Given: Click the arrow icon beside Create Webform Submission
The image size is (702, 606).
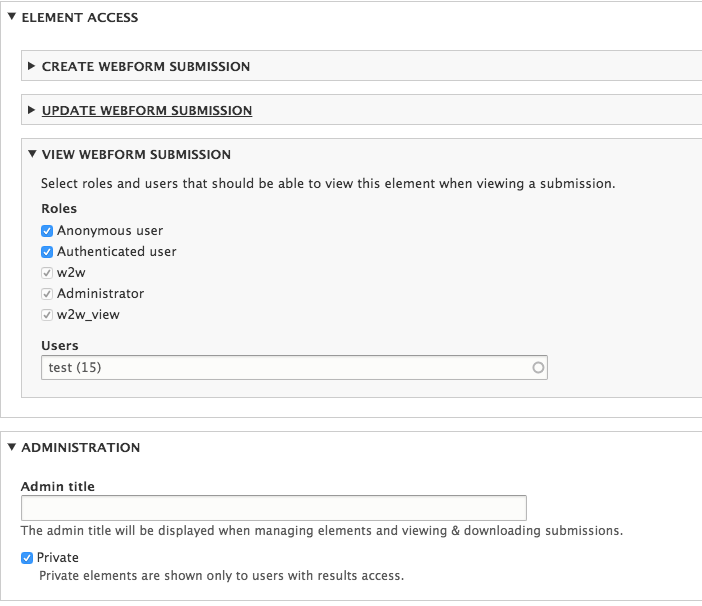Looking at the screenshot, I should [x=32, y=66].
